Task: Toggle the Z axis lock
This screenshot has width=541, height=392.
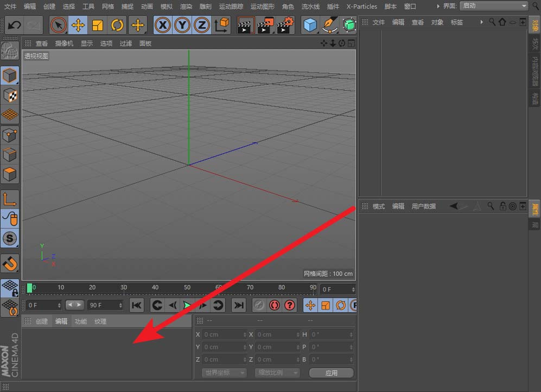Action: (x=202, y=25)
